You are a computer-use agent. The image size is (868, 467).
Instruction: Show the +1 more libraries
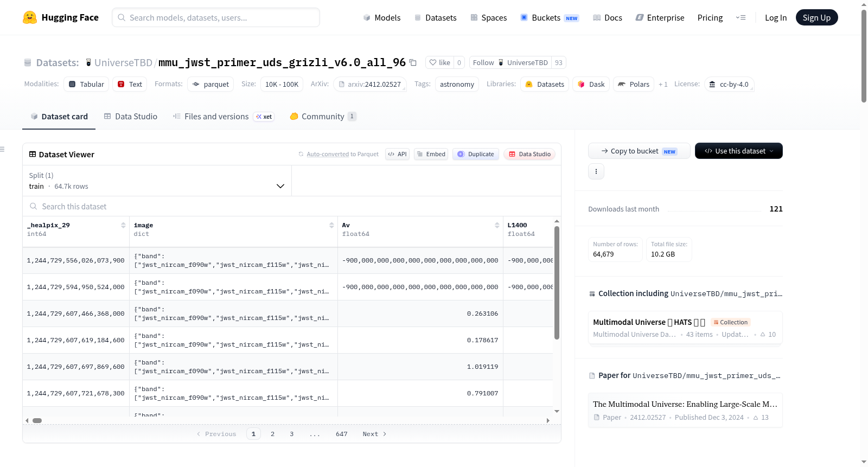(x=663, y=84)
